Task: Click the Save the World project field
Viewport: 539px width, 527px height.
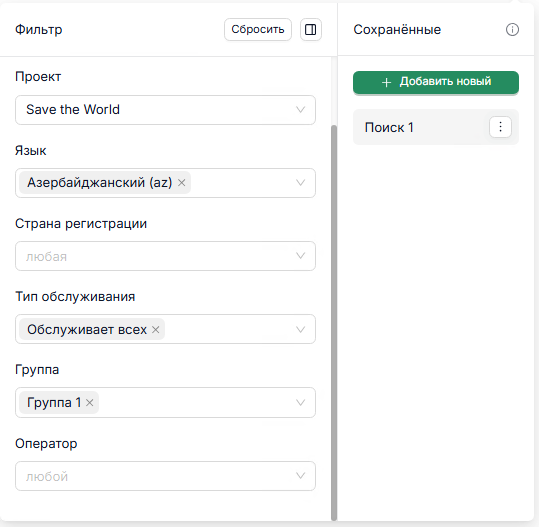Action: pos(165,110)
